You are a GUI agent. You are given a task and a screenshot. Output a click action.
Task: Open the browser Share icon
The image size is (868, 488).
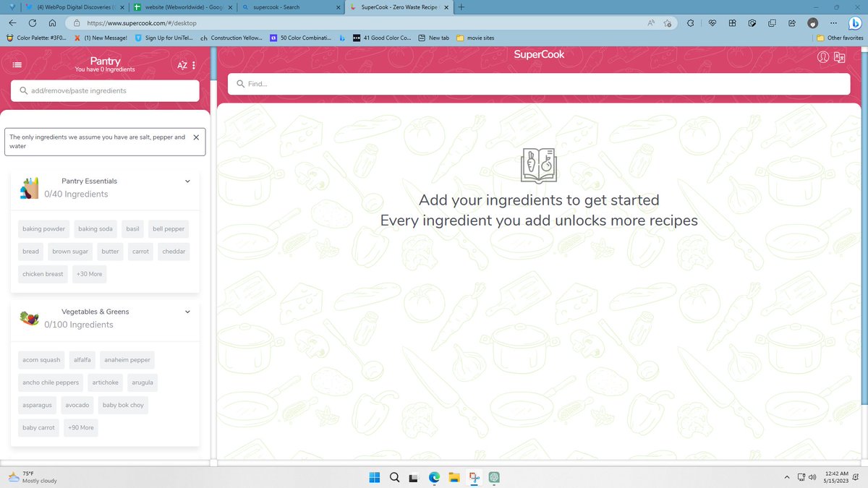(791, 23)
